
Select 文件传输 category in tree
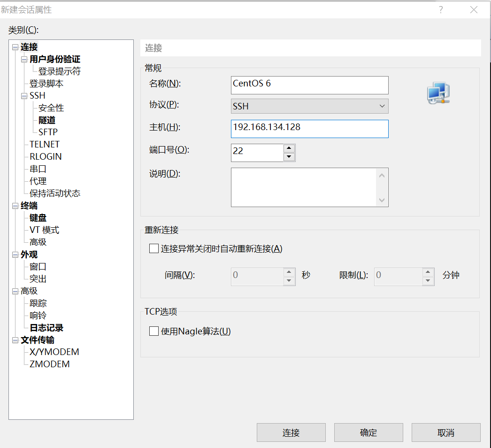(38, 340)
